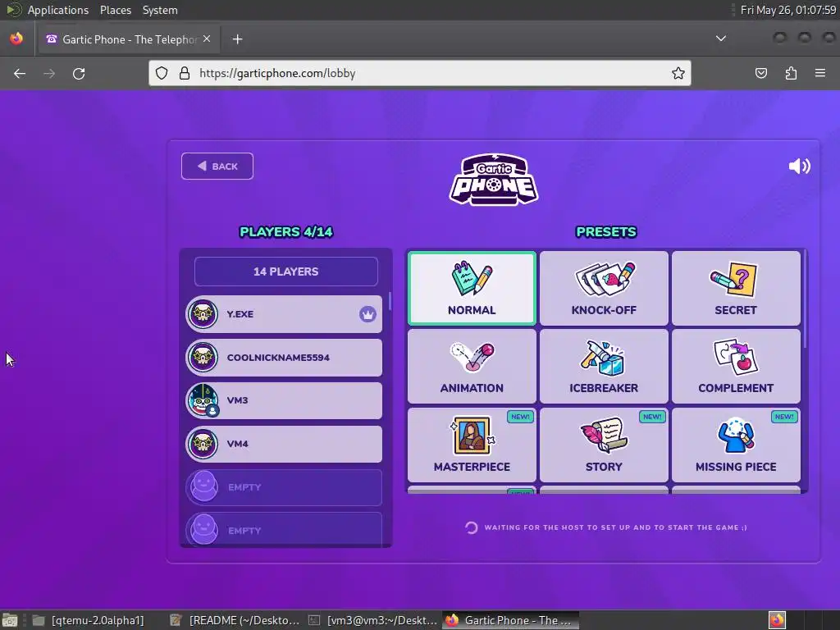The height and width of the screenshot is (630, 840).
Task: Open the Firefox hamburger menu
Action: [820, 73]
